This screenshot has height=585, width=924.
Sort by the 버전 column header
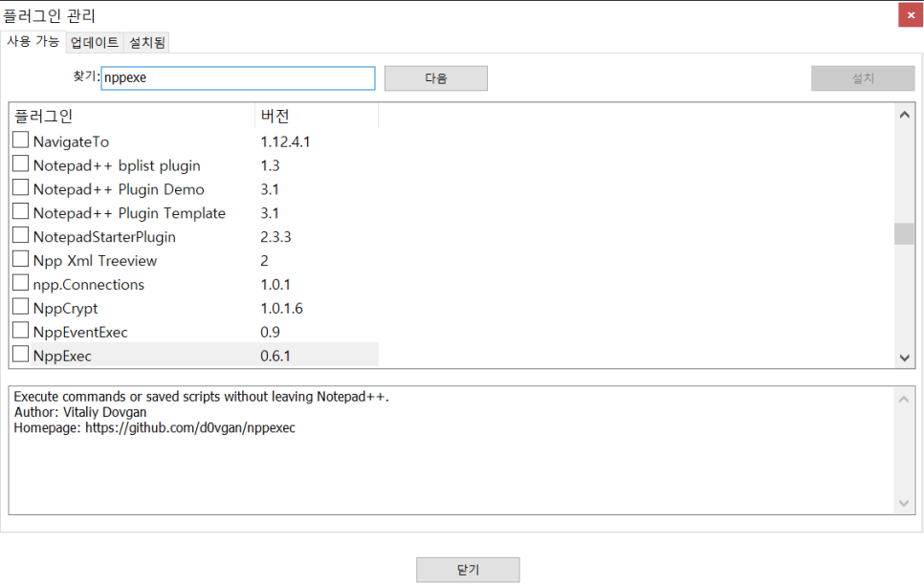point(317,116)
